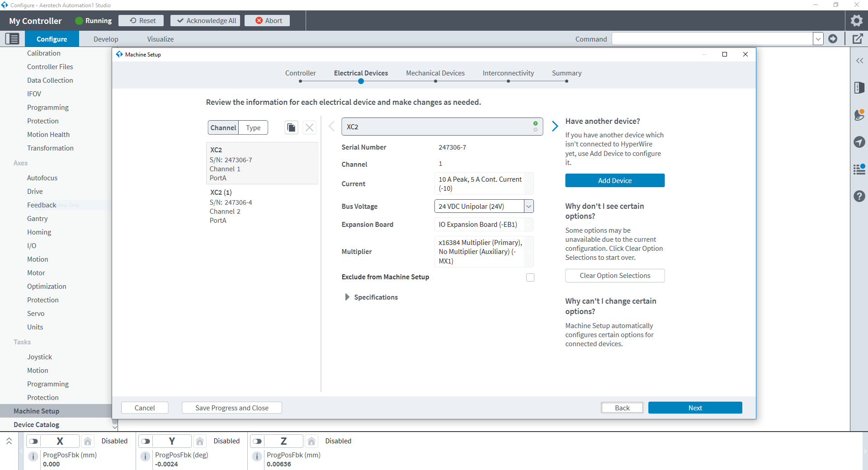Enable the Y axis toggle
The width and height of the screenshot is (868, 470).
(146, 441)
